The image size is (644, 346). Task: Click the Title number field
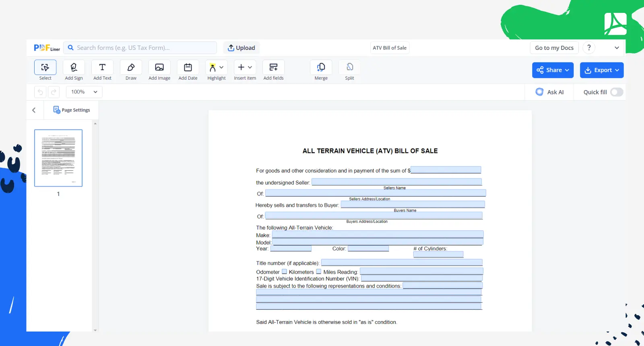point(402,263)
